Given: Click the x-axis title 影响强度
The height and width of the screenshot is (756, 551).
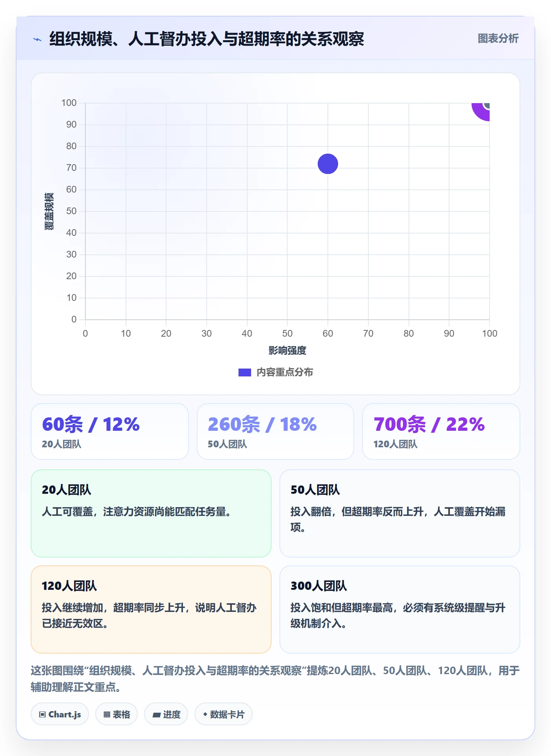Looking at the screenshot, I should [x=287, y=350].
